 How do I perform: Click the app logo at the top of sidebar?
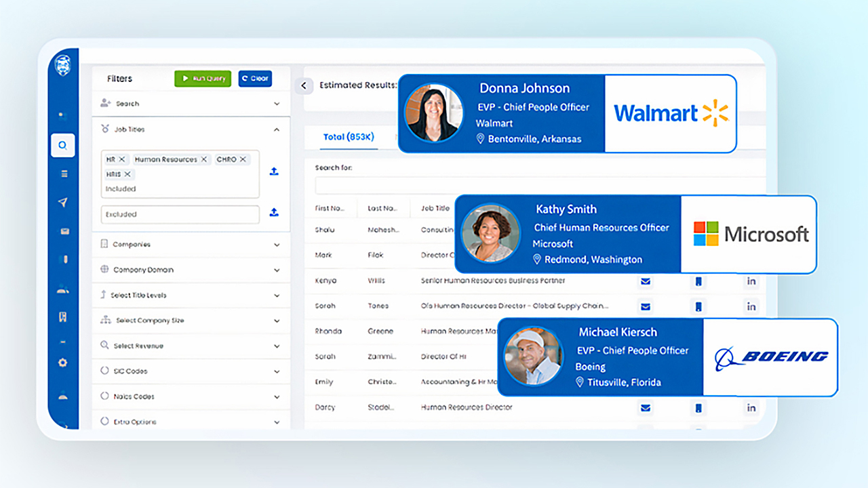coord(62,66)
